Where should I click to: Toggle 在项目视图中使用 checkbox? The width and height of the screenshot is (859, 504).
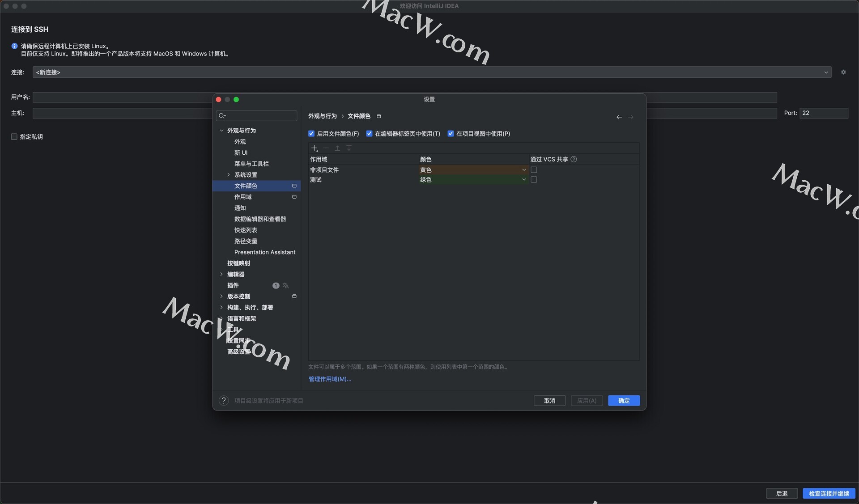click(x=451, y=134)
